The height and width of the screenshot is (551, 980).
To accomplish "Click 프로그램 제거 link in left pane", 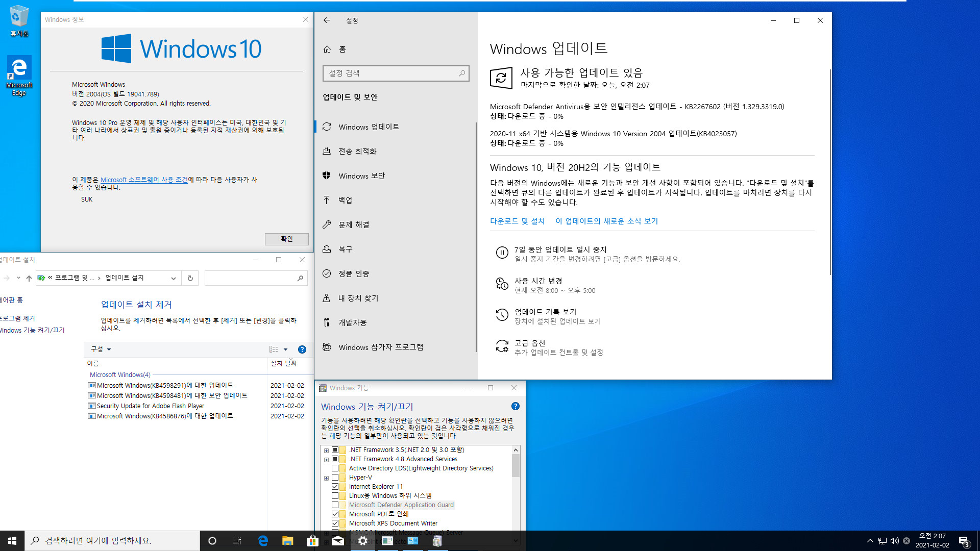I will click(17, 318).
